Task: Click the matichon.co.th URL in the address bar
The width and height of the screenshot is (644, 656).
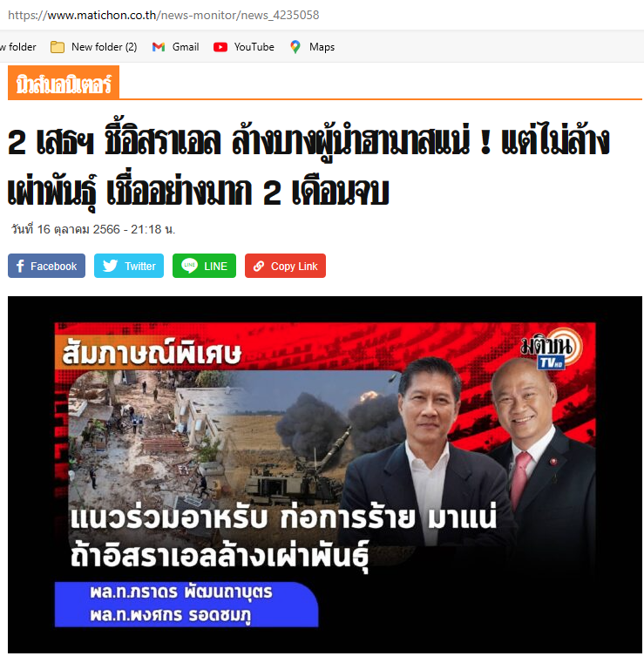Action: [x=164, y=15]
